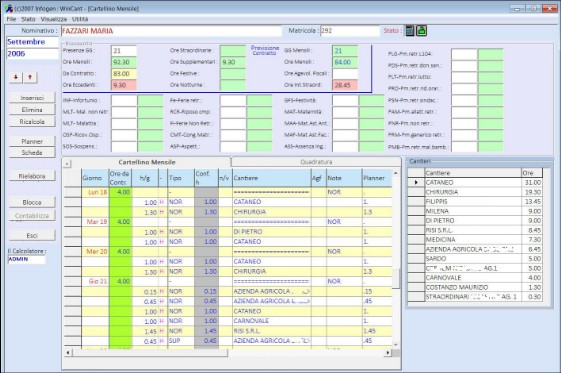Click the Tipo column header
The height and width of the screenshot is (373, 561).
[x=181, y=178]
